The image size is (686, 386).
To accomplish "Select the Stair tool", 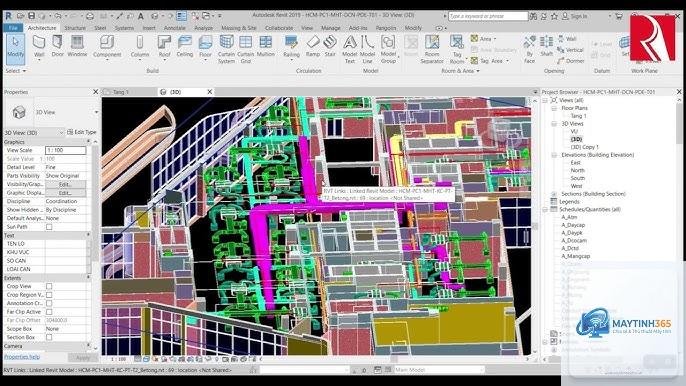I will [x=330, y=46].
